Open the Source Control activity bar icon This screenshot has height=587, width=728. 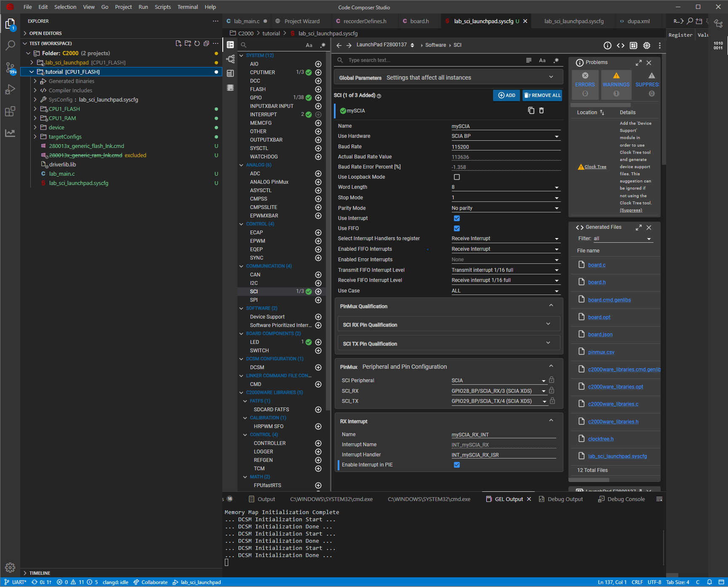click(10, 67)
